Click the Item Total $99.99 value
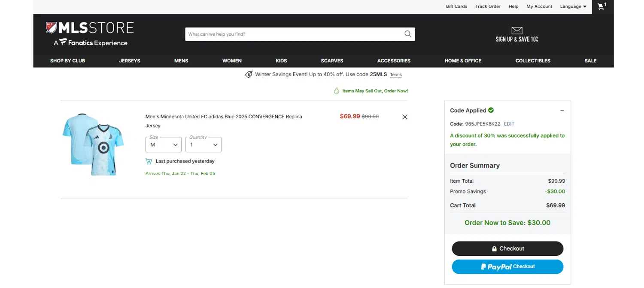 click(x=556, y=181)
